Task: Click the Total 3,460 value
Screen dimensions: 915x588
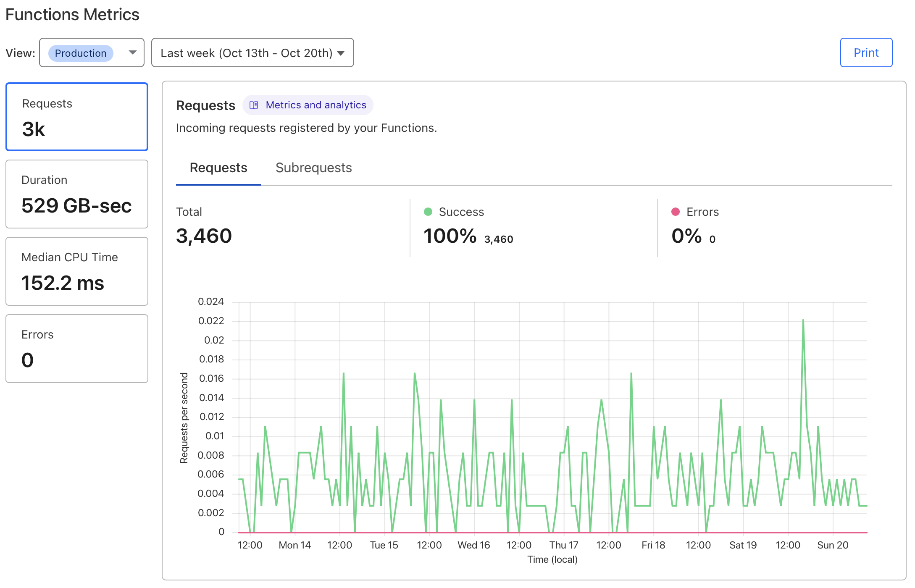Action: (204, 236)
